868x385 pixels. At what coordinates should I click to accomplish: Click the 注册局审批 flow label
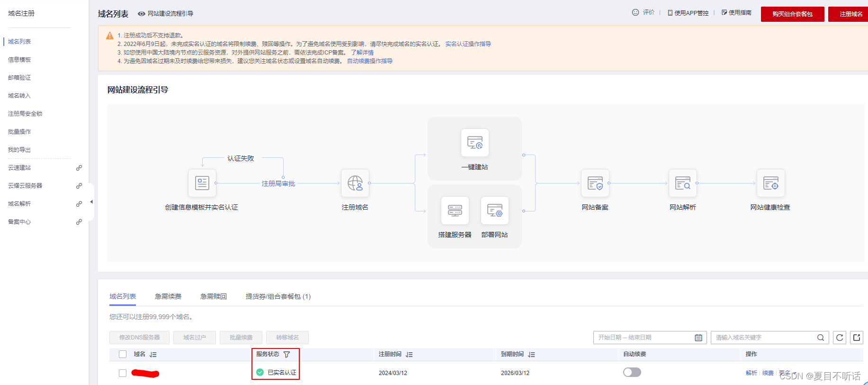point(278,183)
